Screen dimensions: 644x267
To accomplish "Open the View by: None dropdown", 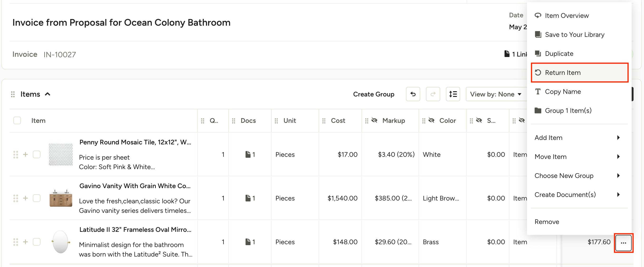I will [496, 94].
